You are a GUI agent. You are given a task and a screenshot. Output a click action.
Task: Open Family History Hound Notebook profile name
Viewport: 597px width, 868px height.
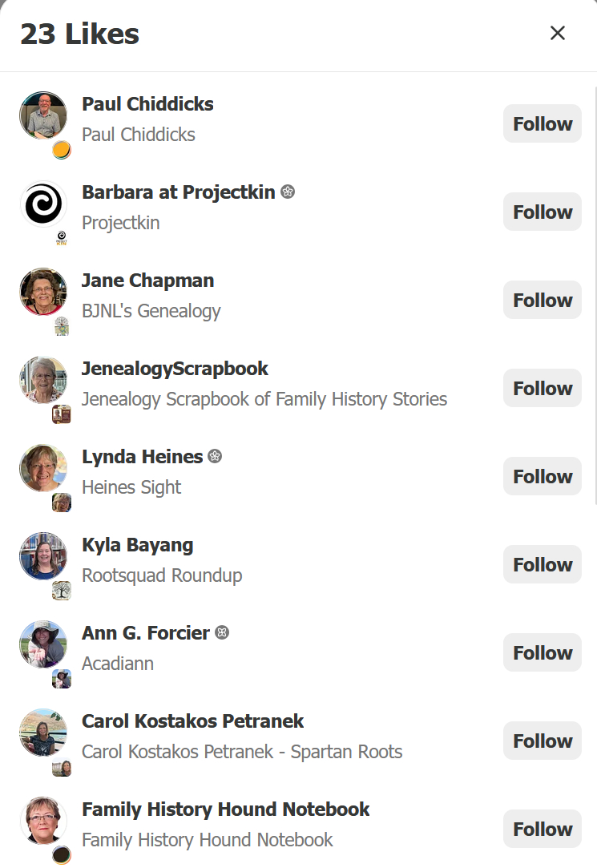[226, 809]
